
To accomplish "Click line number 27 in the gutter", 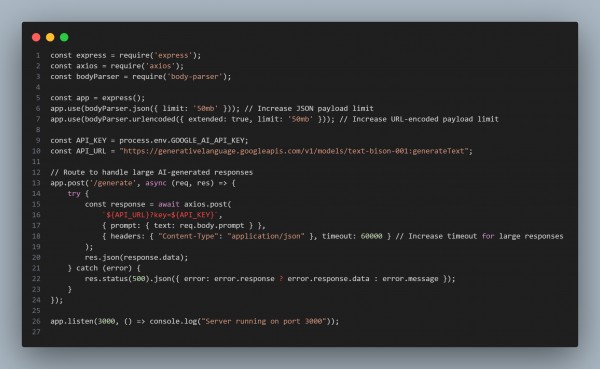I will pyautogui.click(x=36, y=332).
